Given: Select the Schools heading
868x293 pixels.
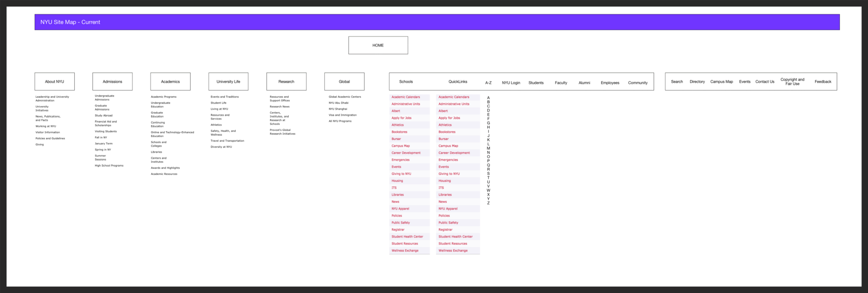Looking at the screenshot, I should pyautogui.click(x=406, y=82).
